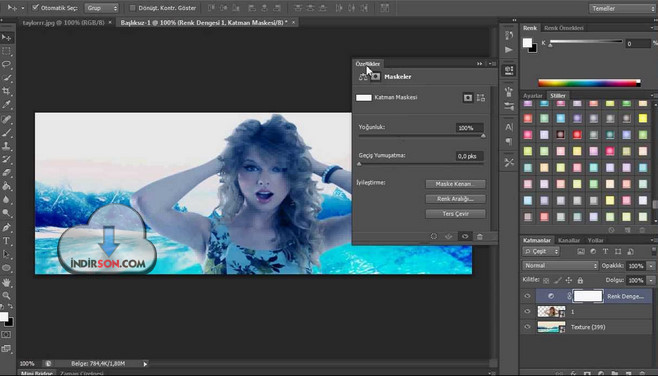Select the Eraser tool
The width and height of the screenshot is (658, 376).
pos(6,173)
